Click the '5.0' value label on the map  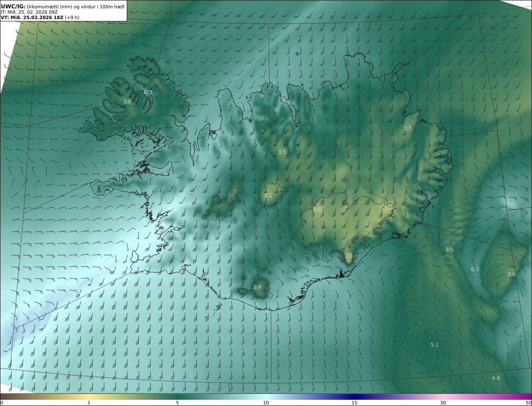99,188
